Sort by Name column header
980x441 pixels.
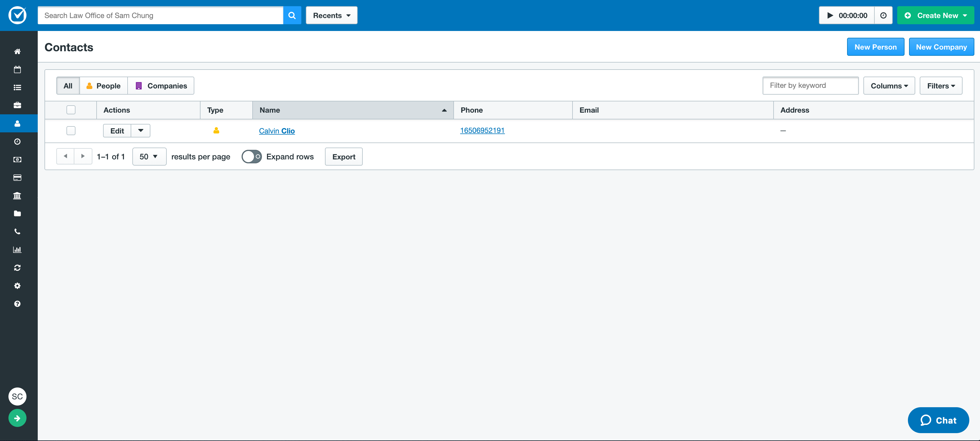click(353, 110)
